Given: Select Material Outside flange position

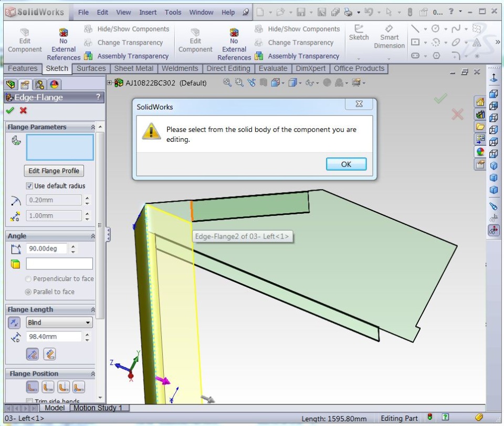Looking at the screenshot, I should coord(48,387).
